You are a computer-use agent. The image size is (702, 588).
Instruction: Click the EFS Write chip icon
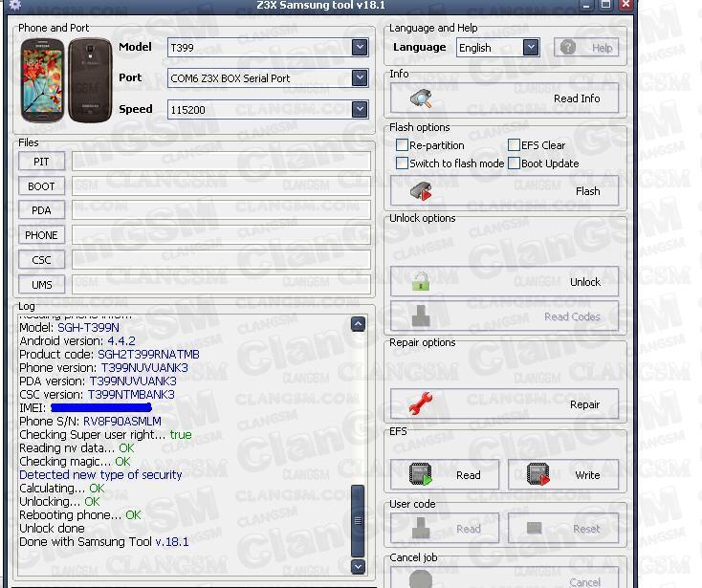coord(538,474)
